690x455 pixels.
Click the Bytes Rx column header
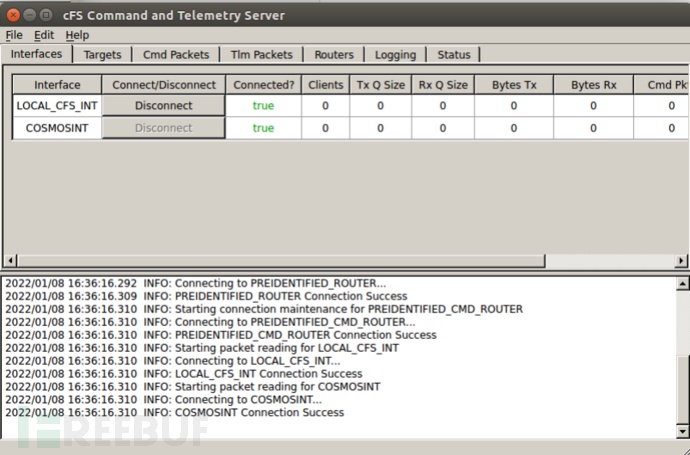(594, 85)
